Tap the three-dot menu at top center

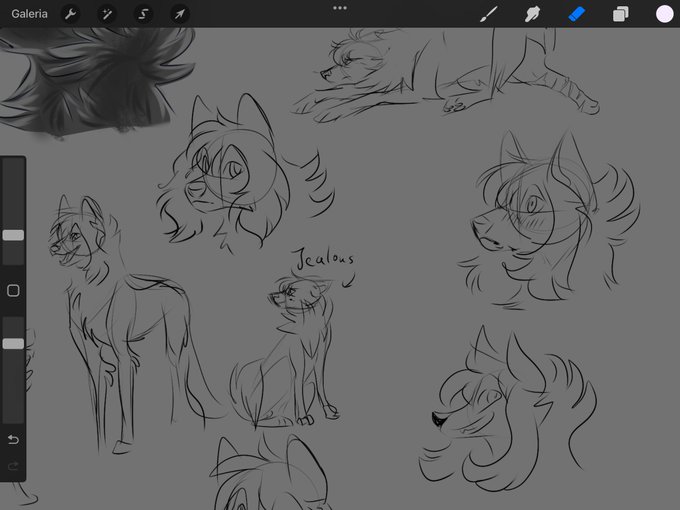point(340,8)
